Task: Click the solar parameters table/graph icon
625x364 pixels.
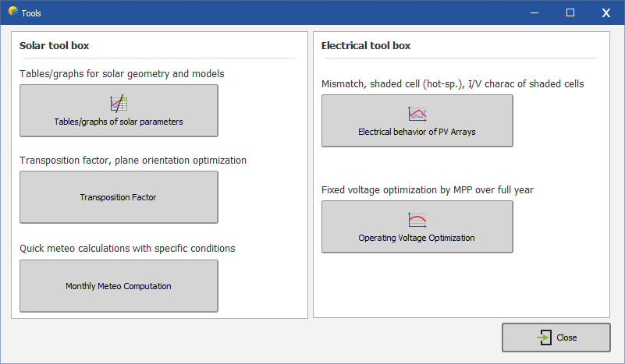Action: (x=119, y=104)
